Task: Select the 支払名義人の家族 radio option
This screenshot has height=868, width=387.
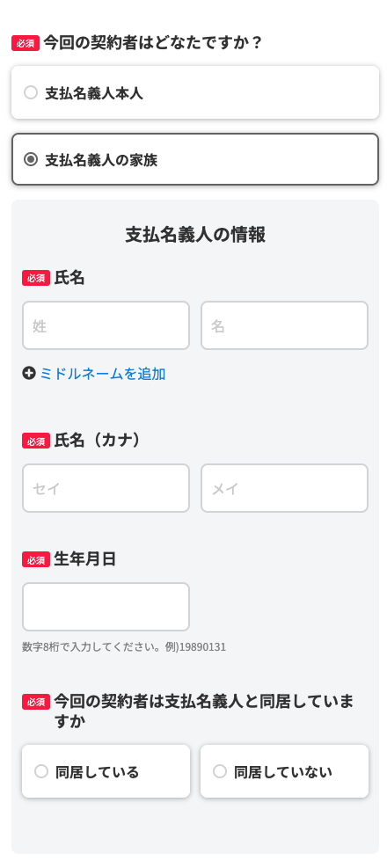Action: click(x=195, y=159)
